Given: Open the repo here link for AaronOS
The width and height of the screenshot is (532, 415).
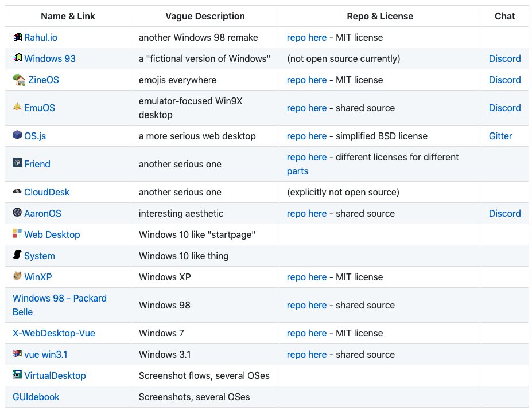Looking at the screenshot, I should pos(306,213).
